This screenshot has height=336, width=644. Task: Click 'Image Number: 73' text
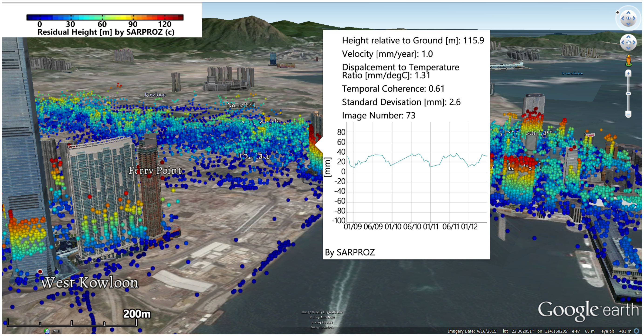tap(379, 115)
